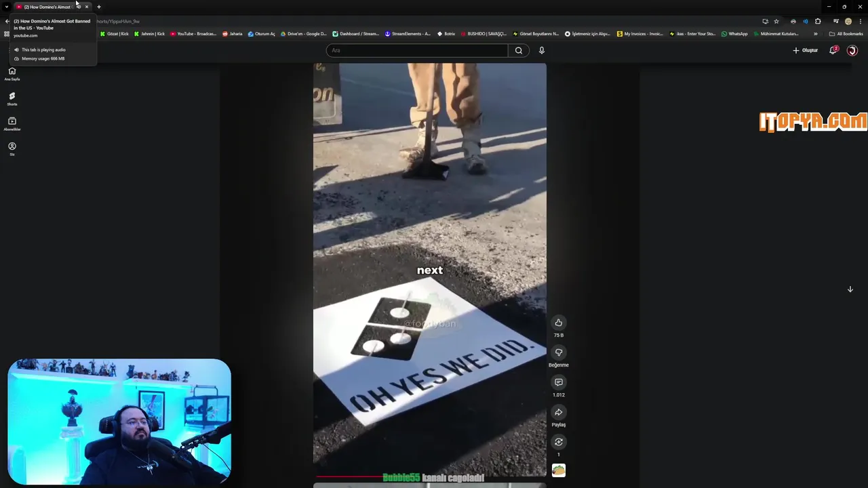The image size is (868, 488).
Task: Mute tab using speaker icon
Action: click(78, 7)
